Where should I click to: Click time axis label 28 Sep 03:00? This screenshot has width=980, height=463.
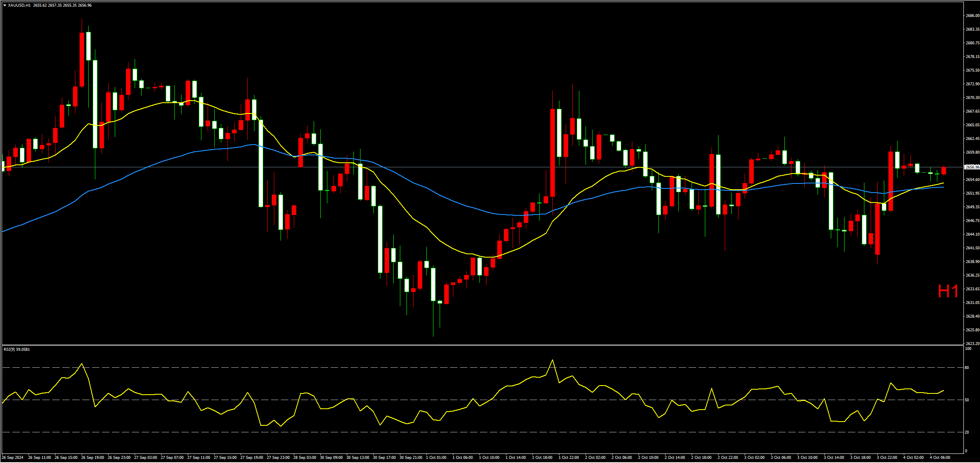click(305, 458)
